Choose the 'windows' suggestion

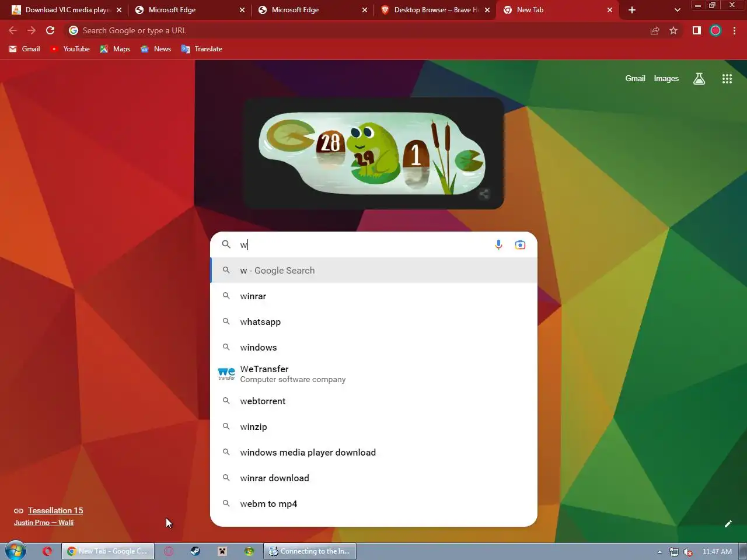(373, 348)
